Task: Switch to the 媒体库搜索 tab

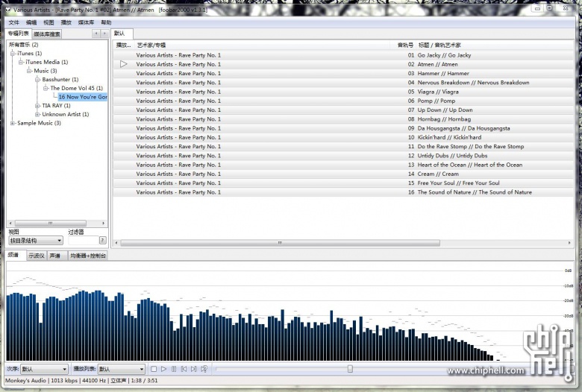Action: (47, 34)
